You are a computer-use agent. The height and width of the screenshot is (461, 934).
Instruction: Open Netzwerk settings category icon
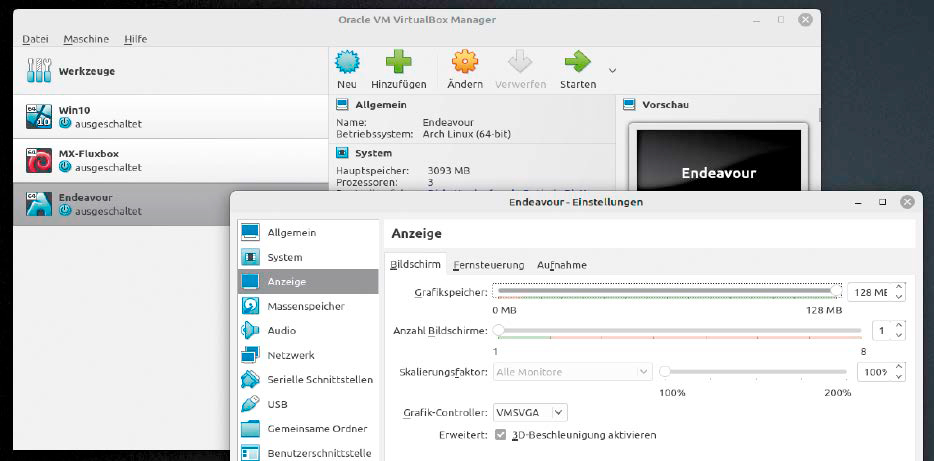pyautogui.click(x=250, y=355)
